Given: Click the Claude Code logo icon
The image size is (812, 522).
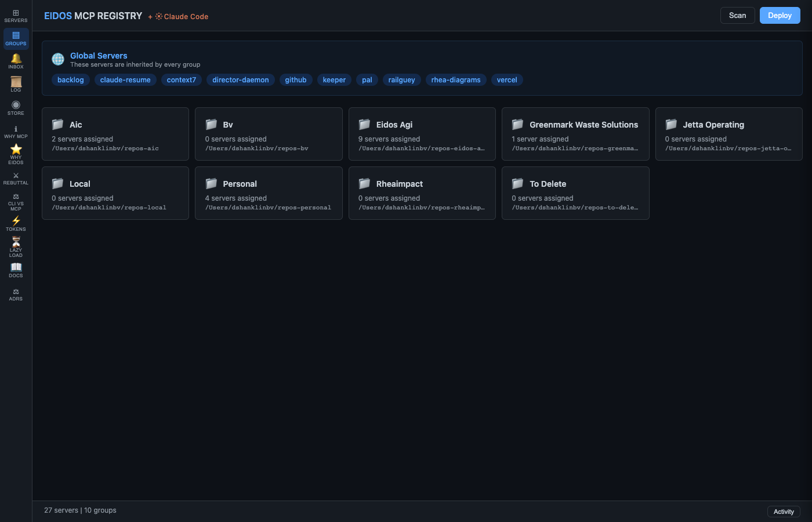Looking at the screenshot, I should point(159,17).
